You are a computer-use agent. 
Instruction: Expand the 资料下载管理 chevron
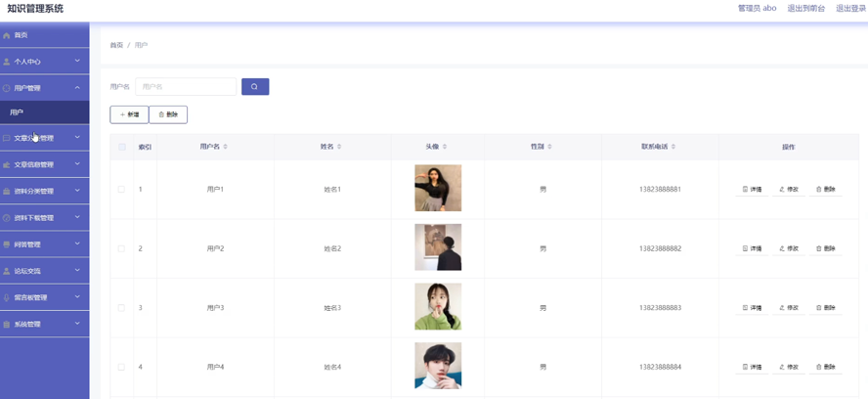[x=77, y=217]
